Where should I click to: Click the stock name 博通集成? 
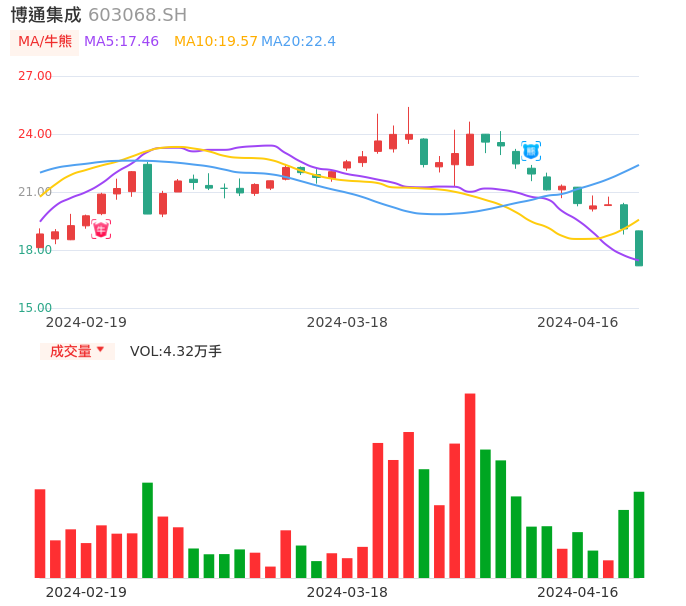pyautogui.click(x=46, y=15)
